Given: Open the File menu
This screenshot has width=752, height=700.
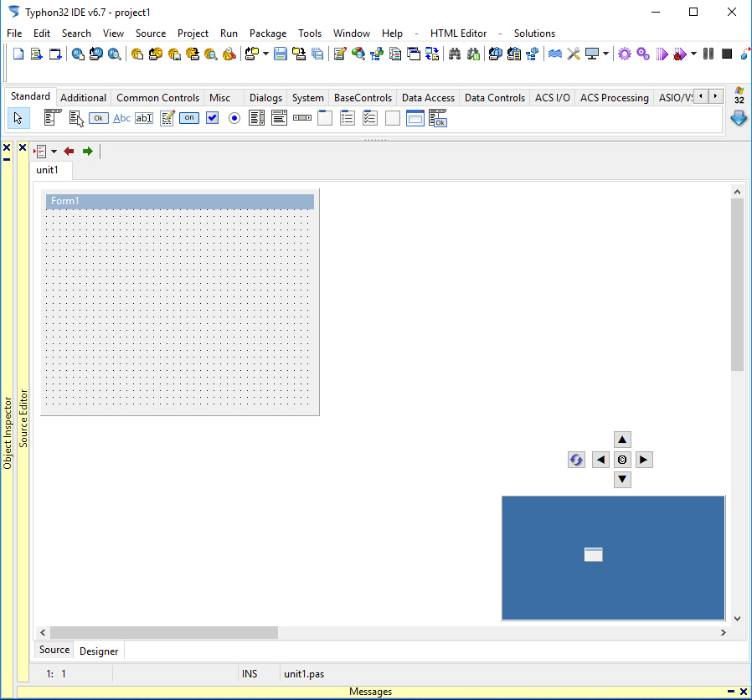Looking at the screenshot, I should click(14, 33).
